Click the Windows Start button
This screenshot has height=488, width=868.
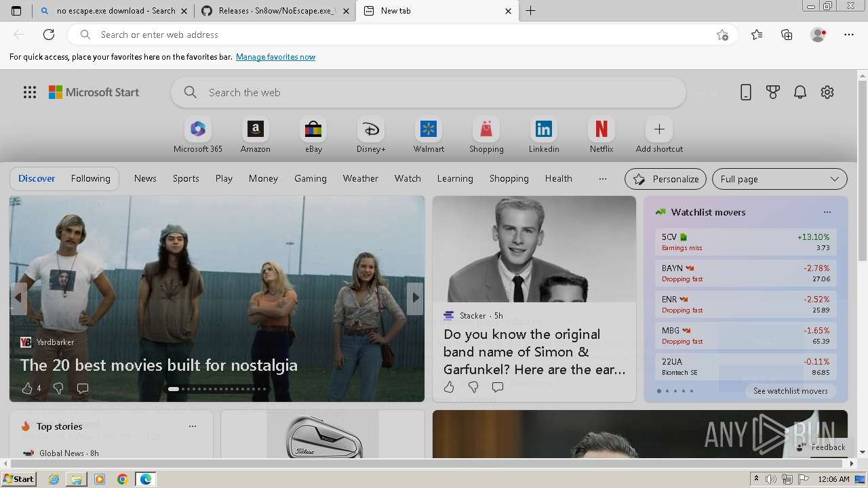(x=19, y=479)
